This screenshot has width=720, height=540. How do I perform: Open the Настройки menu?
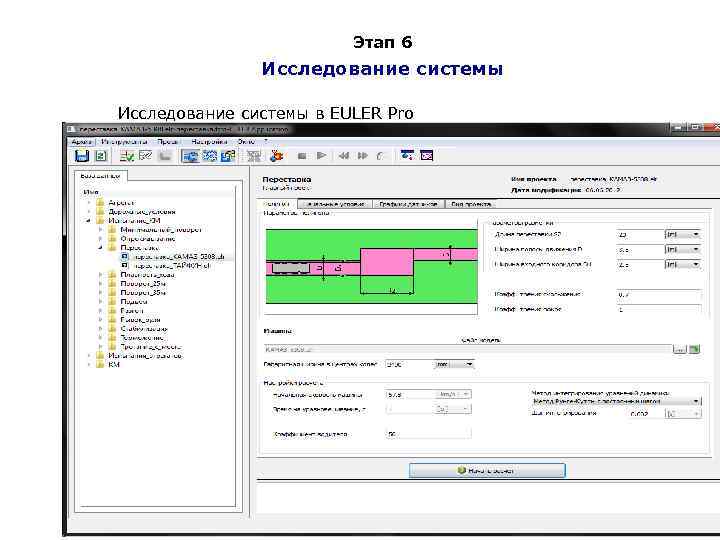point(209,142)
